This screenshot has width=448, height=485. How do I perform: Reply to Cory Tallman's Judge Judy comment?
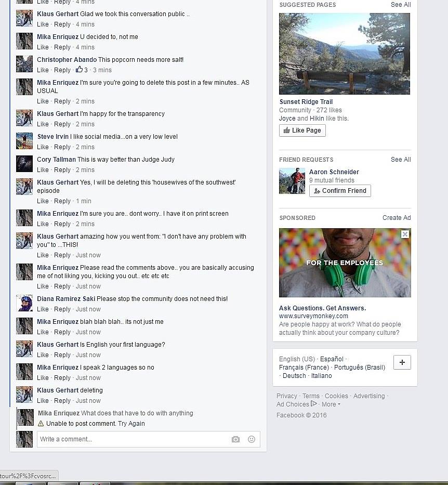[x=62, y=170]
